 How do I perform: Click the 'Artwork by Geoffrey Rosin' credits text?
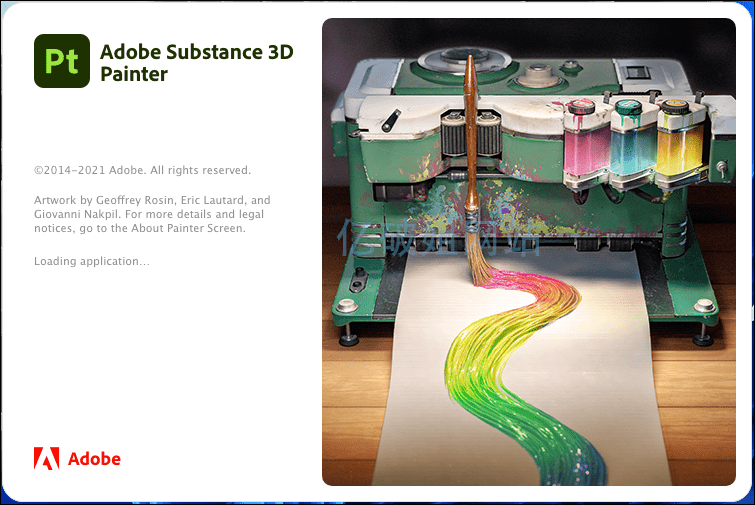tap(152, 214)
